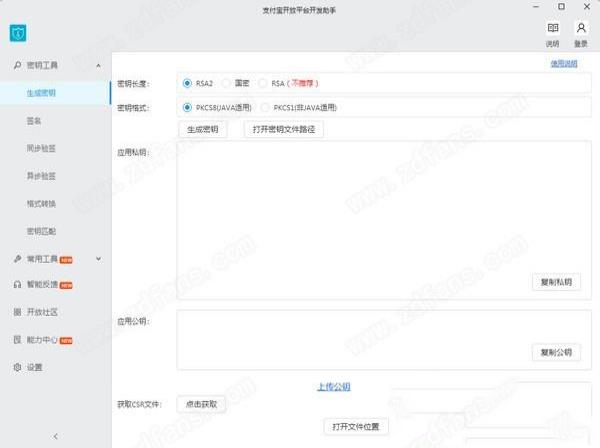Go to the 签名 sidebar item
Image resolution: width=600 pixels, height=448 pixels.
[34, 121]
